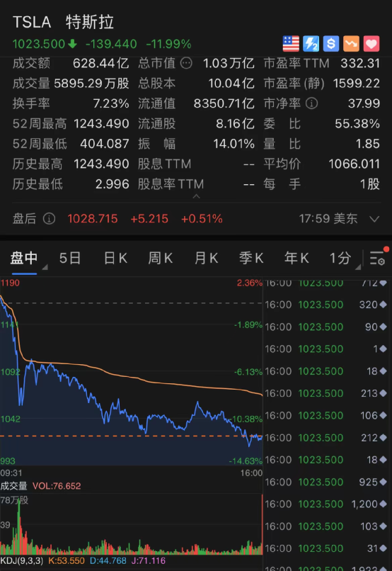Tap the 市盈率TTM 332.31 value
This screenshot has width=392, height=571.
pyautogui.click(x=360, y=63)
